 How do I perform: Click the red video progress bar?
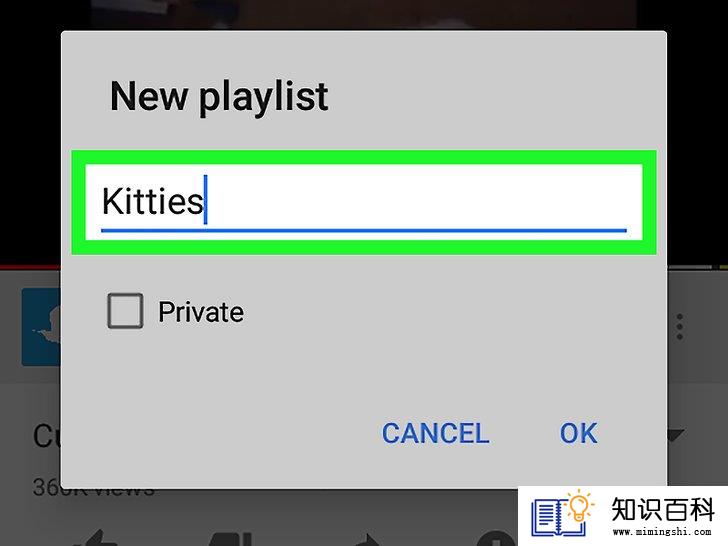pos(30,267)
